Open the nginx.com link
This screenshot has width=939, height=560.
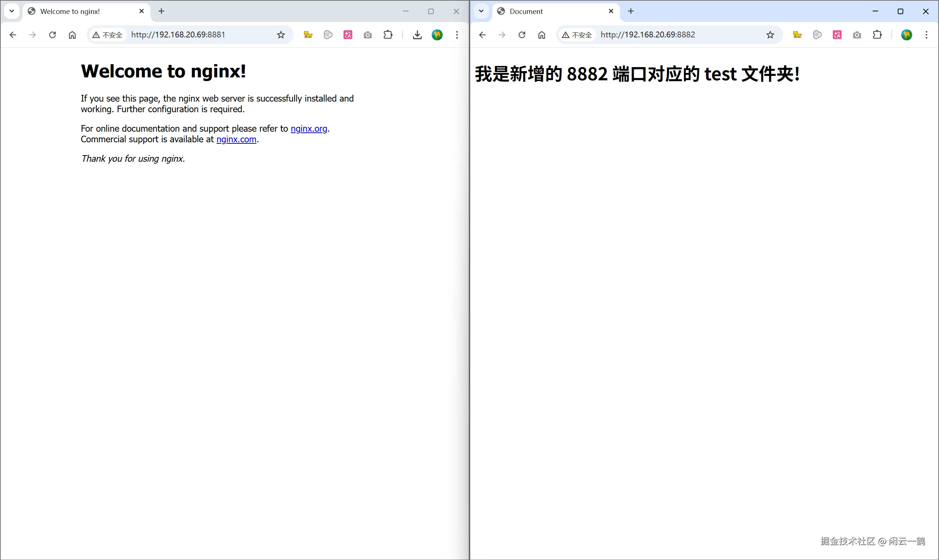tap(236, 139)
